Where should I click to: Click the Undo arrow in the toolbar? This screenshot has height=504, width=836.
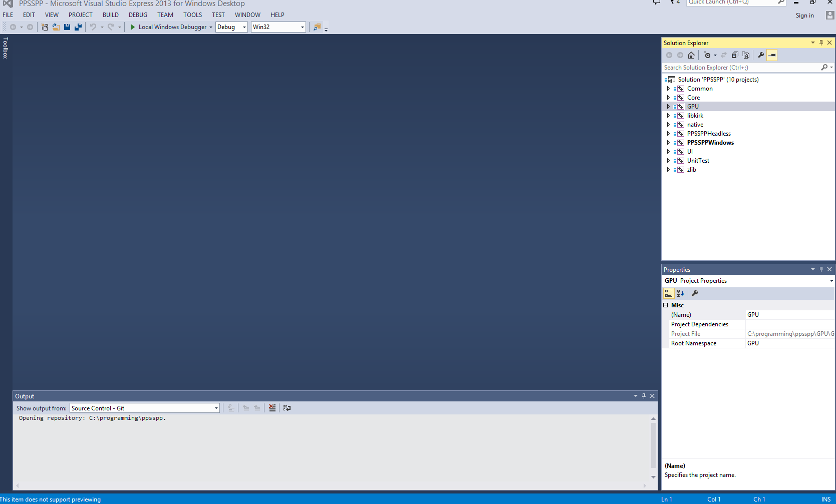[x=93, y=27]
